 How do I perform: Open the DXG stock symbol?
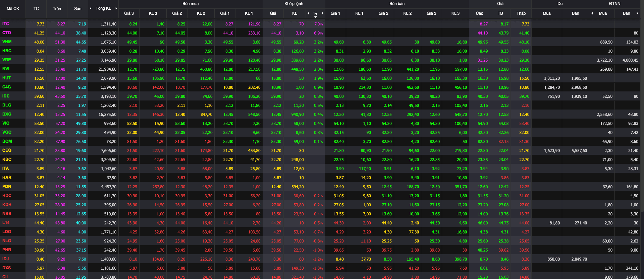7,114
